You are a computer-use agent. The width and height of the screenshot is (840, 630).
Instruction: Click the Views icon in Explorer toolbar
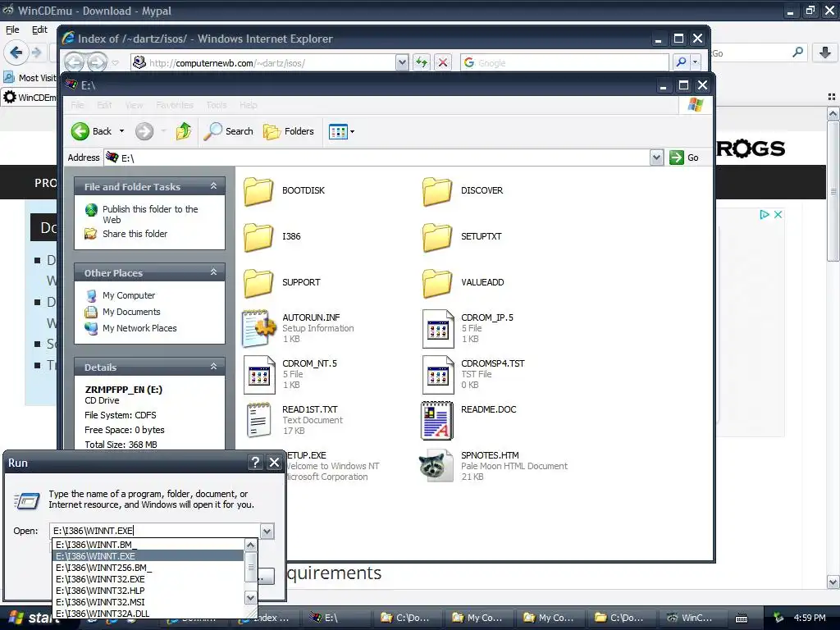[338, 131]
